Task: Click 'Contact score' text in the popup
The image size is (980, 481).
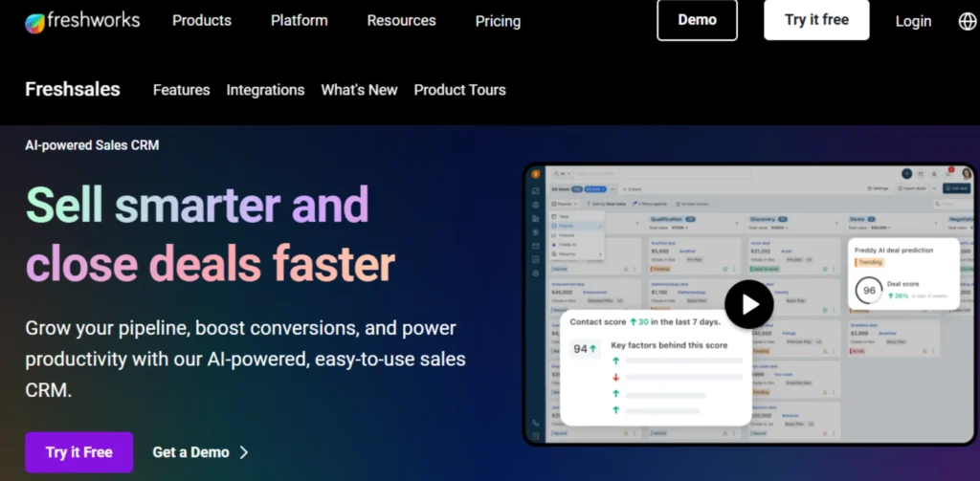Action: tap(597, 322)
